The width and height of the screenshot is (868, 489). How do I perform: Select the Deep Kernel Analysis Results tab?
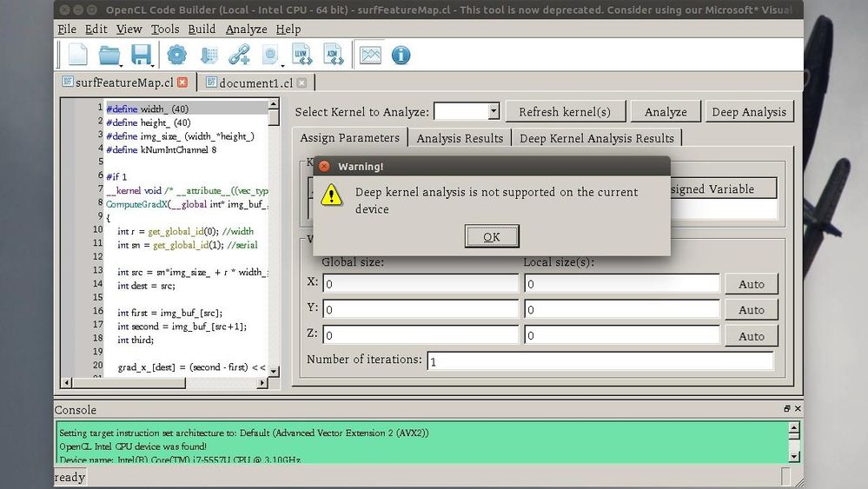pos(597,138)
